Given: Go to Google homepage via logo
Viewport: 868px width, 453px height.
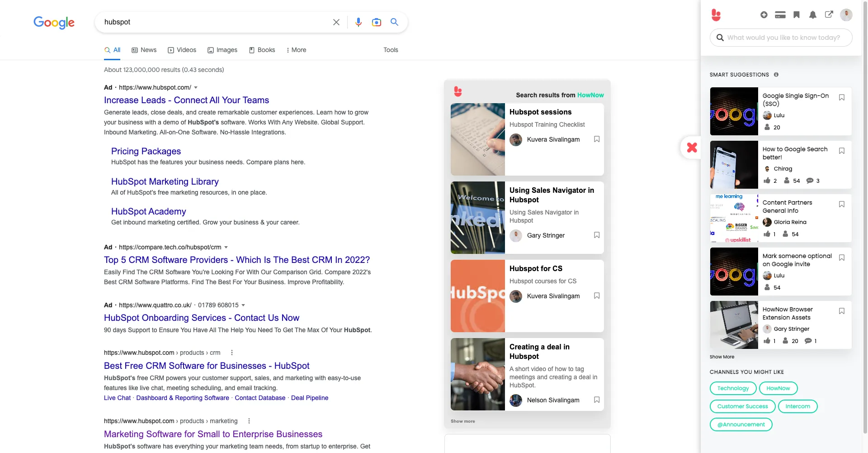Looking at the screenshot, I should coord(54,22).
